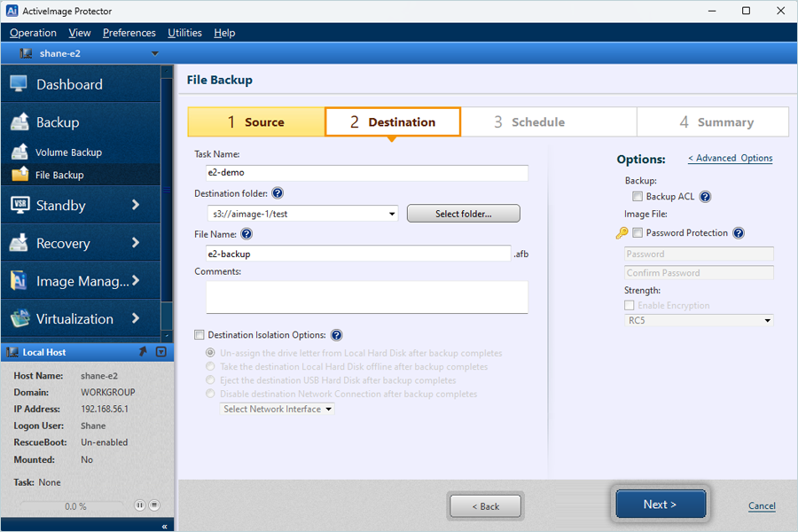Click the Cancel link
Screen dimensions: 798x532
[x=762, y=506]
